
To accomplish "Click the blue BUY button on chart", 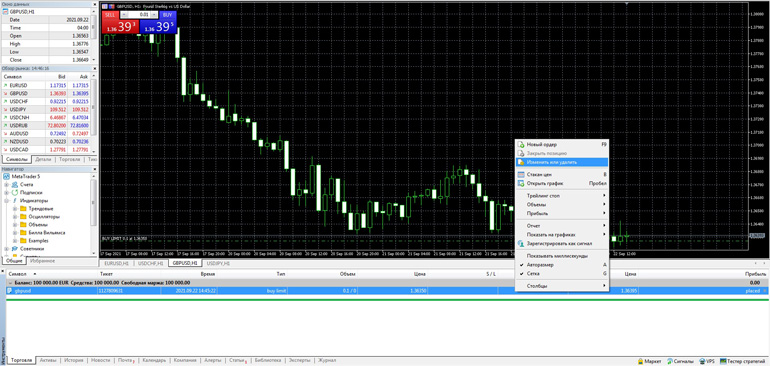I will 167,15.
